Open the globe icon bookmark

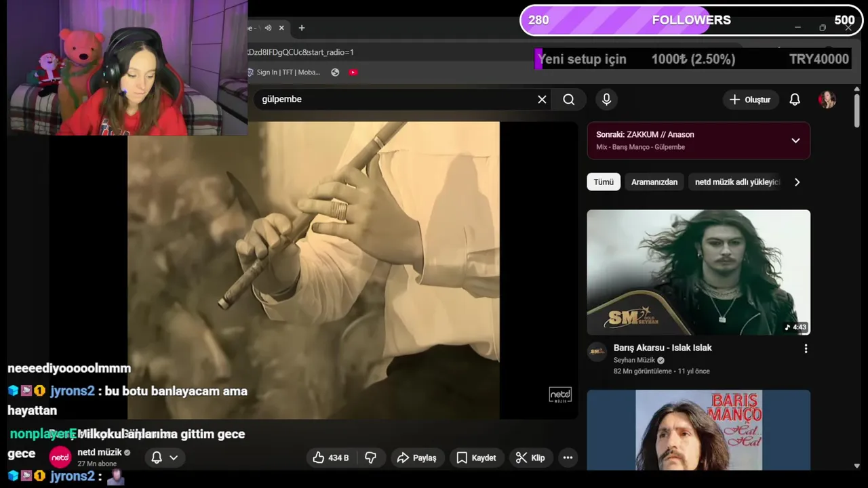click(335, 72)
